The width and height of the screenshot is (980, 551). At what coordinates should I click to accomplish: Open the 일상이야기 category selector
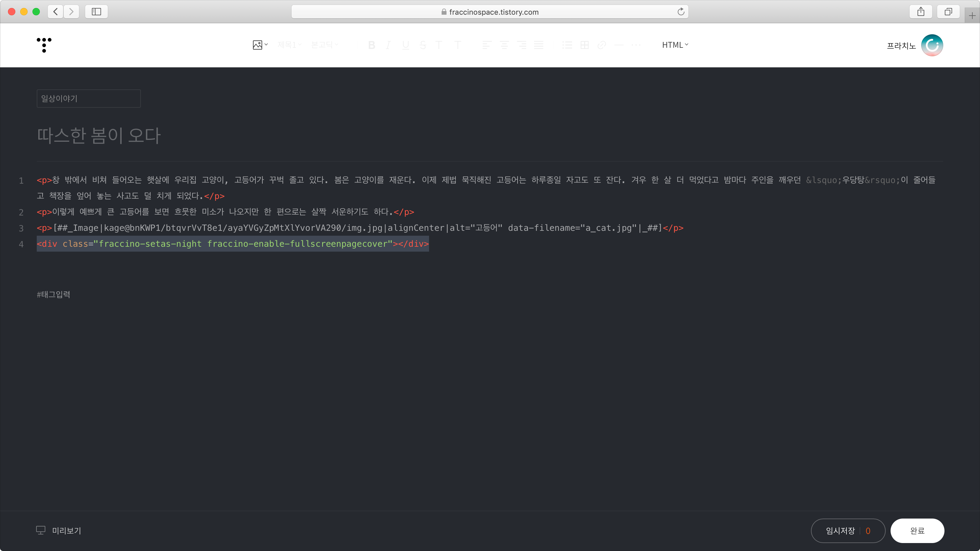click(88, 99)
